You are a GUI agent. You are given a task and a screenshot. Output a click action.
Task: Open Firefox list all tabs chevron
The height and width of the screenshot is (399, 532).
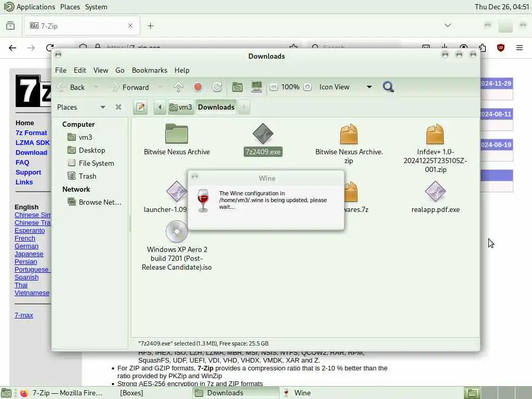(447, 25)
